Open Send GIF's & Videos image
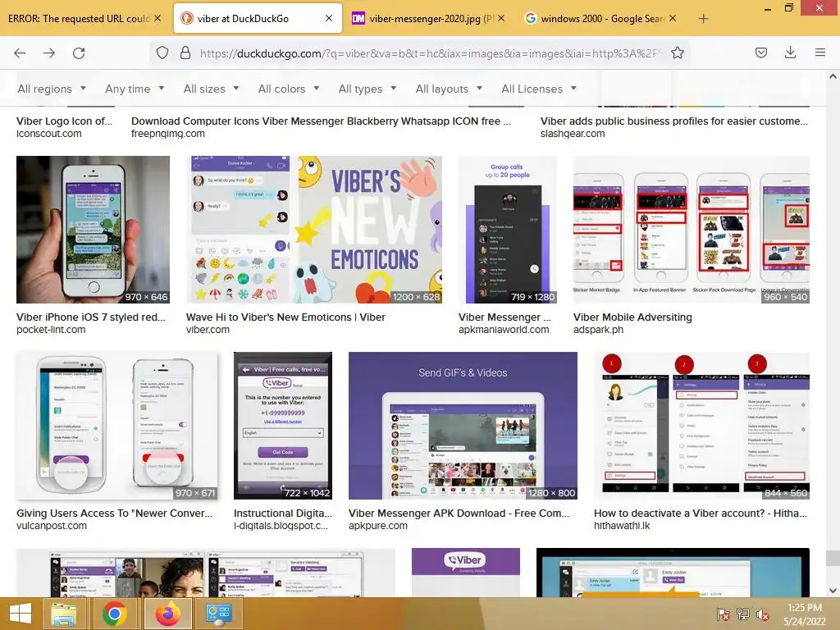 [x=463, y=426]
